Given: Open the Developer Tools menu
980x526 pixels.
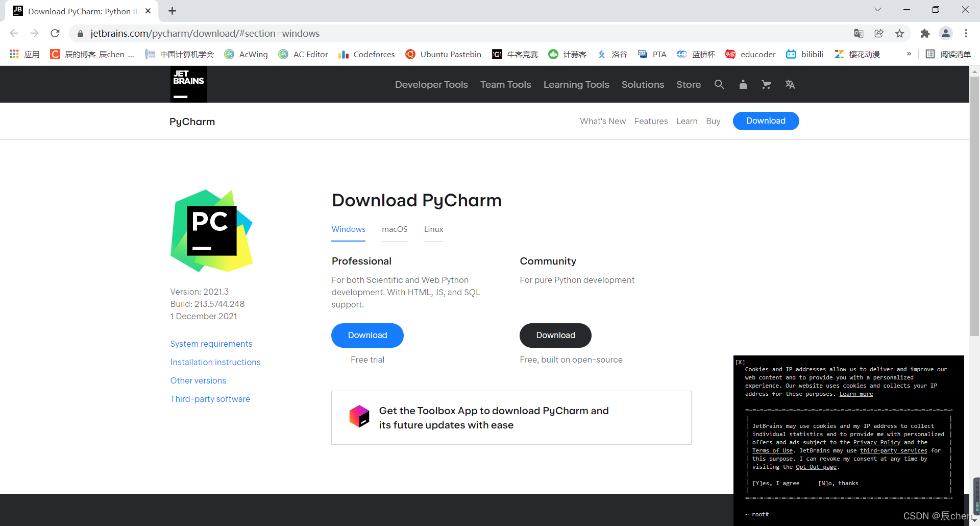Looking at the screenshot, I should coord(431,85).
